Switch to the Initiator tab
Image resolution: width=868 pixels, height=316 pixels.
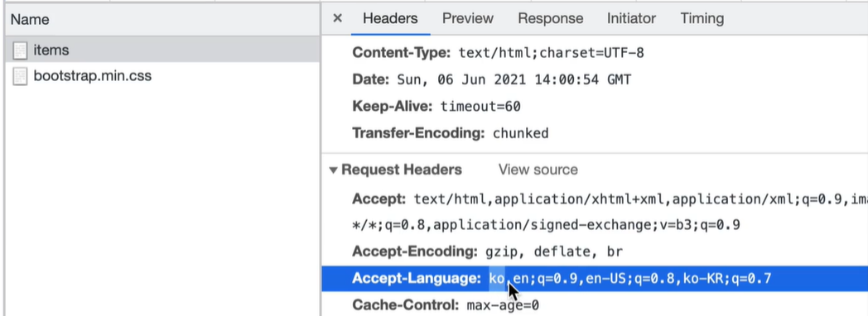[631, 18]
